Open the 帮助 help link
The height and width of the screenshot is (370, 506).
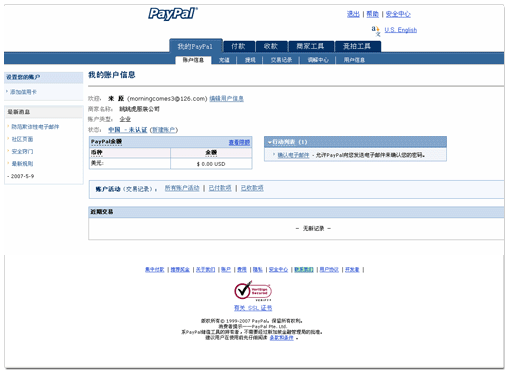(373, 14)
